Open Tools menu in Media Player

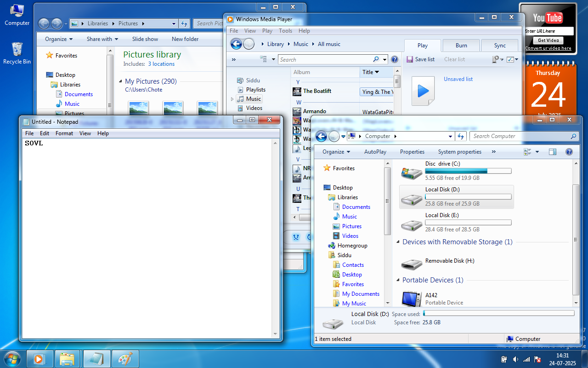click(x=285, y=31)
